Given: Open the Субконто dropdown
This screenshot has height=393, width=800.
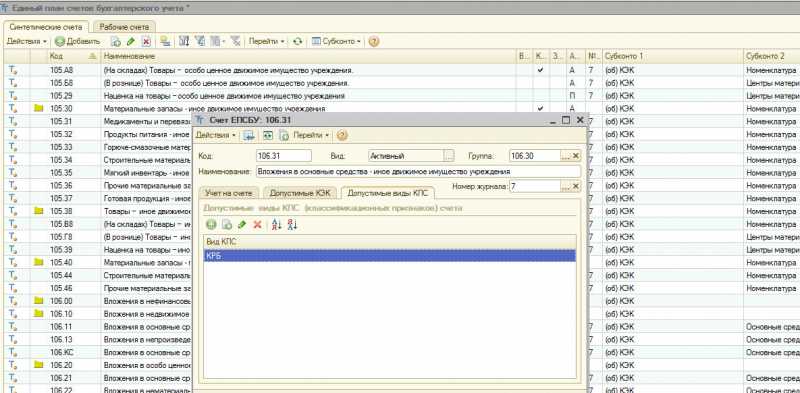Looking at the screenshot, I should point(337,41).
